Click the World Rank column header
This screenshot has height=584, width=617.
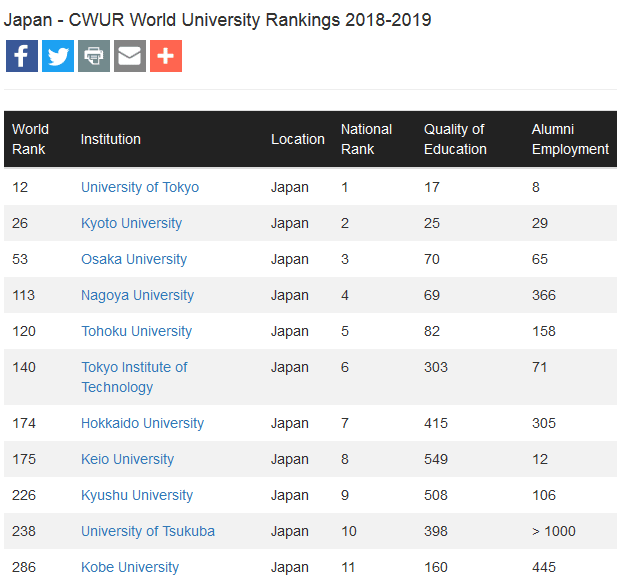30,139
